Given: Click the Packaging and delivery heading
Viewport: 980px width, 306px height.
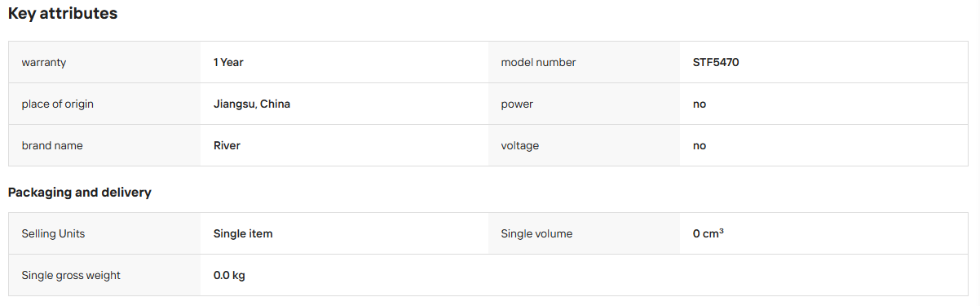Looking at the screenshot, I should [79, 193].
